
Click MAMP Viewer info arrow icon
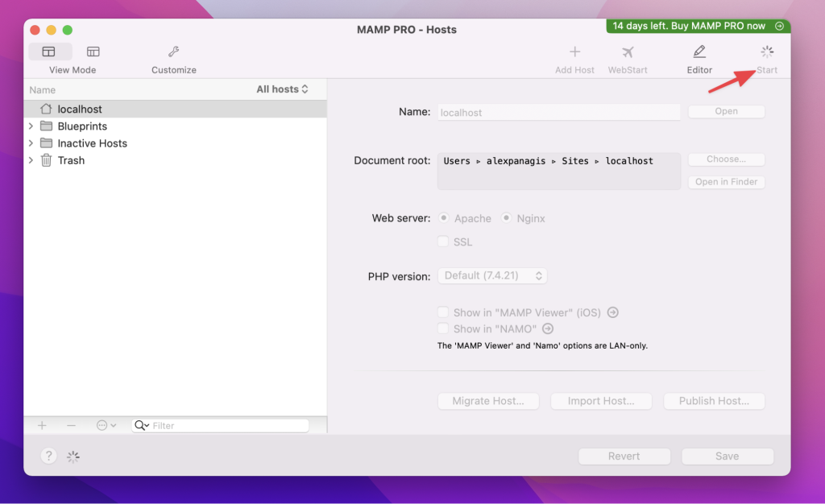click(612, 312)
